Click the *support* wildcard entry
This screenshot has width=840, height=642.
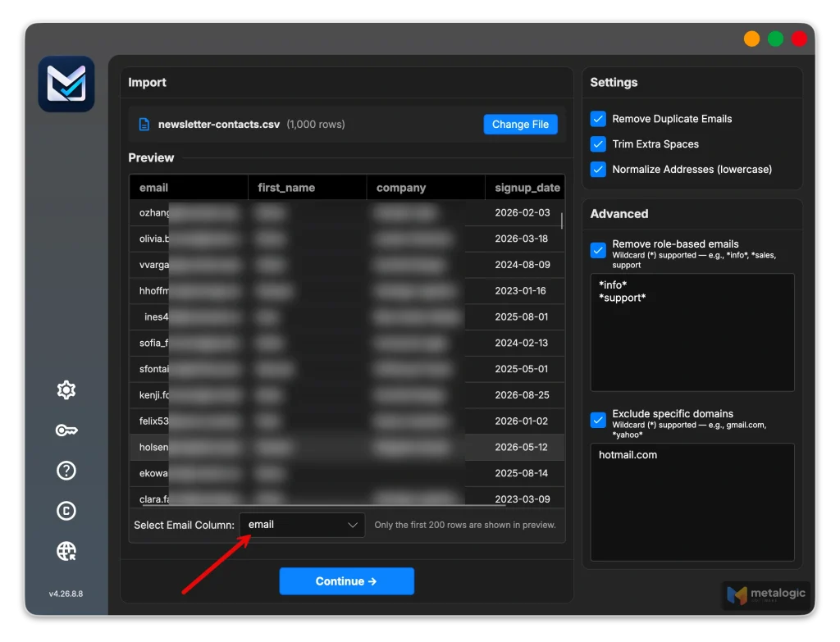coord(622,298)
